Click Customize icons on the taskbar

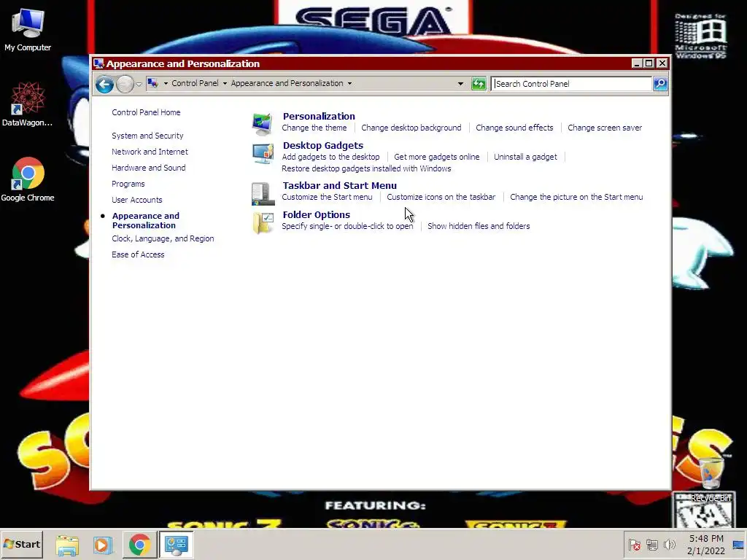click(441, 197)
